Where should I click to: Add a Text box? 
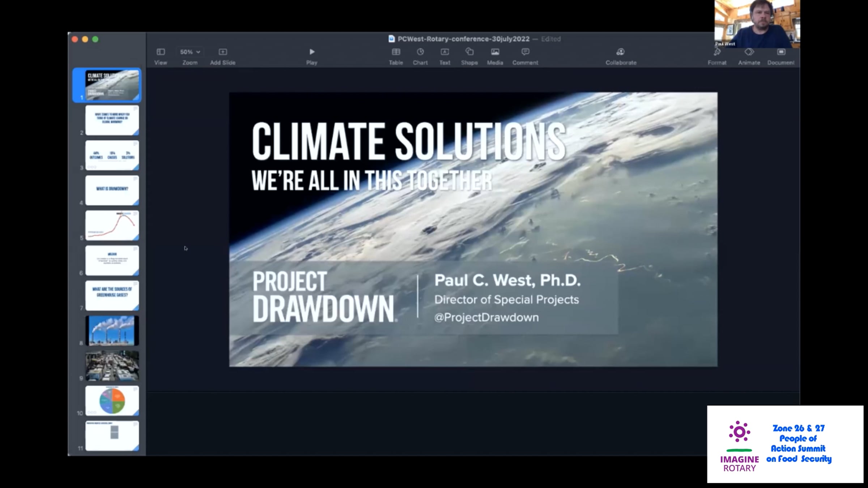coord(444,52)
